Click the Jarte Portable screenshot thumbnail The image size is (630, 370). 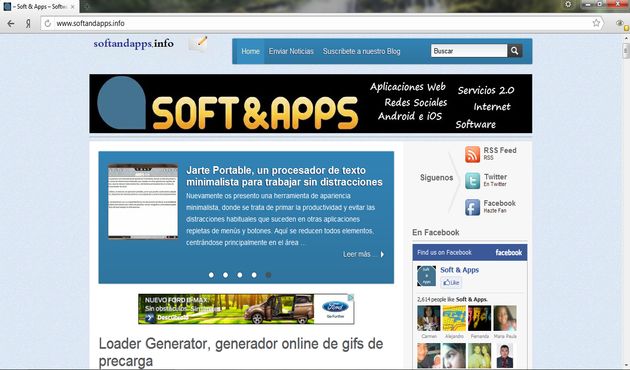(x=143, y=201)
